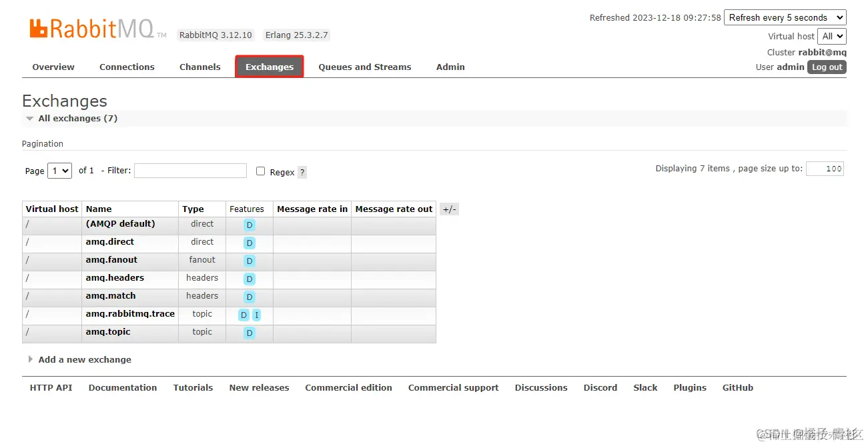Image resolution: width=868 pixels, height=446 pixels.
Task: Open the Commercial support footer link
Action: pos(454,388)
